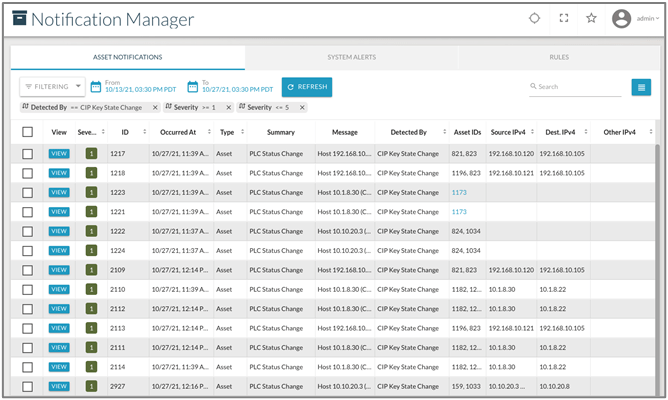Sort by the ID column arrows
Viewport: 668px width, 400px height.
click(x=145, y=132)
